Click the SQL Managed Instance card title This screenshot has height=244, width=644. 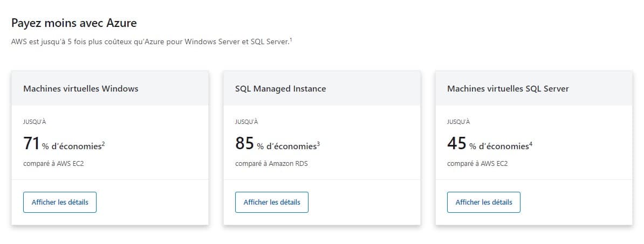(x=280, y=88)
